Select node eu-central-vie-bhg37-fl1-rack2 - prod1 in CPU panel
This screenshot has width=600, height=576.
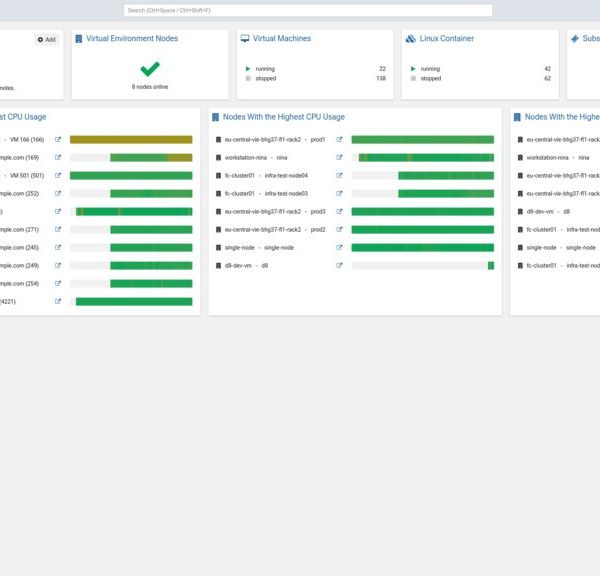tap(275, 140)
